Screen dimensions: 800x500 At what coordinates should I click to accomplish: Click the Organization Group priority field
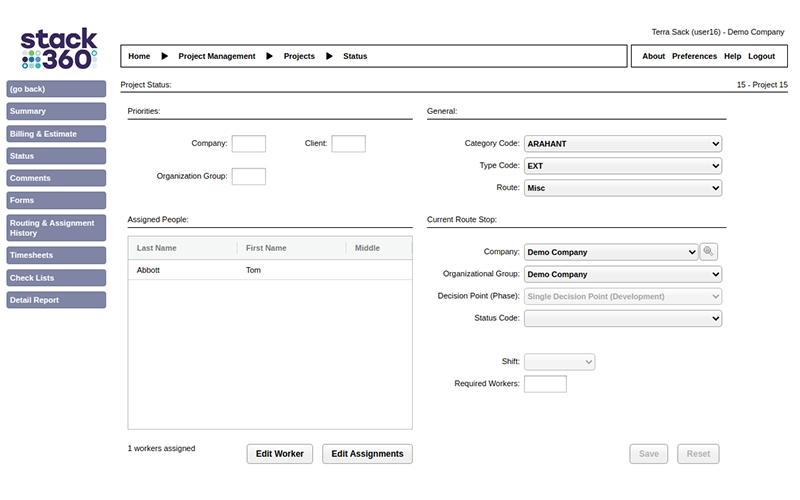[x=248, y=177]
